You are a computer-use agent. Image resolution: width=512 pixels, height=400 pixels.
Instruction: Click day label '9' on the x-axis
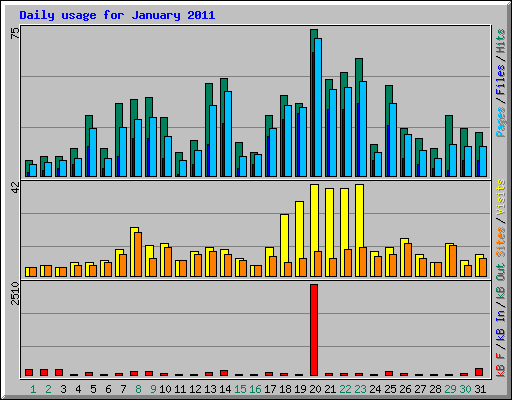(153, 389)
